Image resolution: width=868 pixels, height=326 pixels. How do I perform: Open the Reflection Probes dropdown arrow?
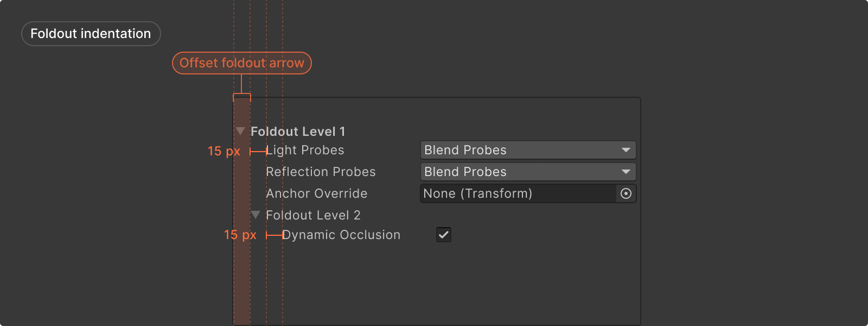(x=626, y=172)
